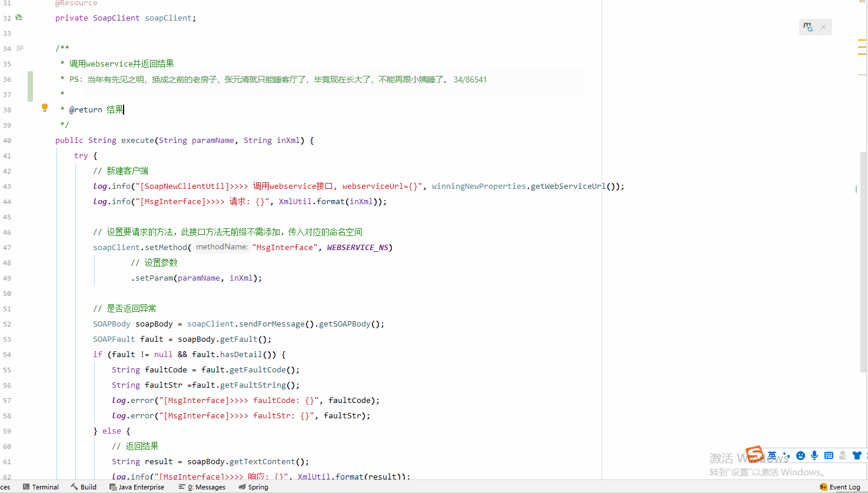The width and height of the screenshot is (868, 493).
Task: Click the Maven load changes icon
Action: (808, 27)
